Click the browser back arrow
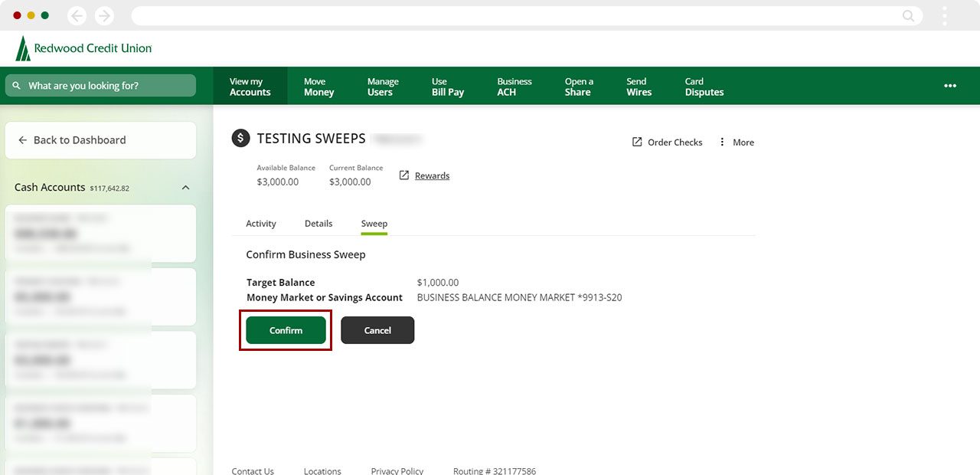Image resolution: width=980 pixels, height=475 pixels. [77, 15]
